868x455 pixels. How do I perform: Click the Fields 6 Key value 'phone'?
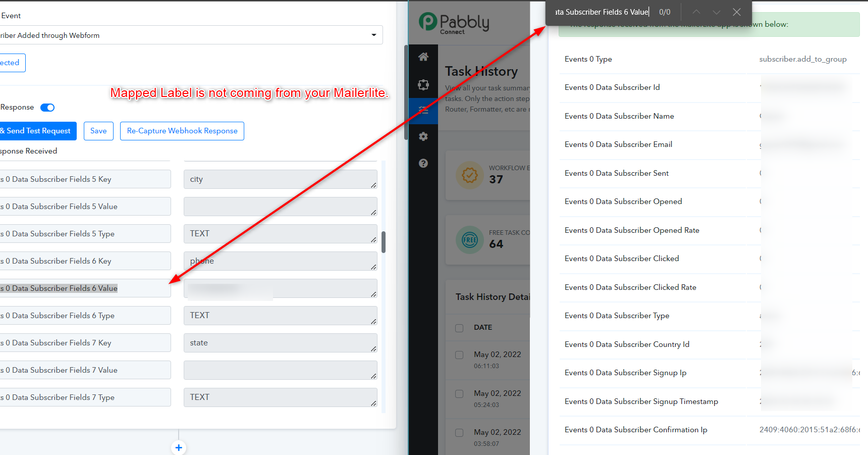(x=281, y=261)
